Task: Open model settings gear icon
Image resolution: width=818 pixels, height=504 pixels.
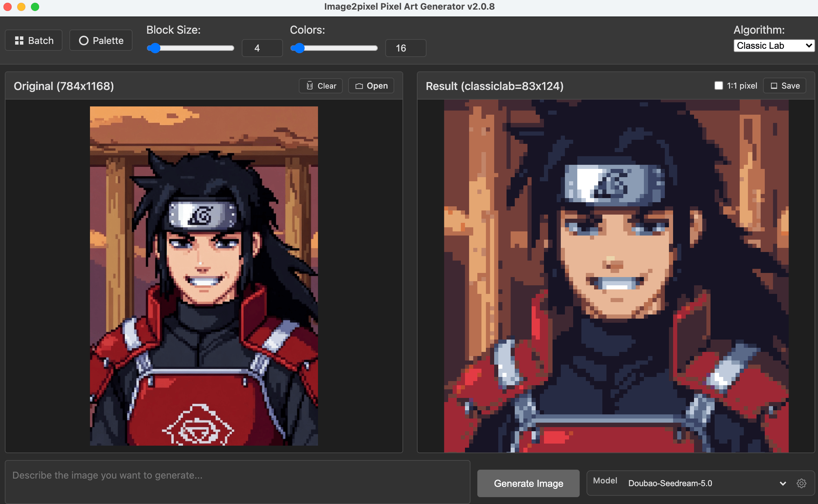Action: (x=802, y=483)
